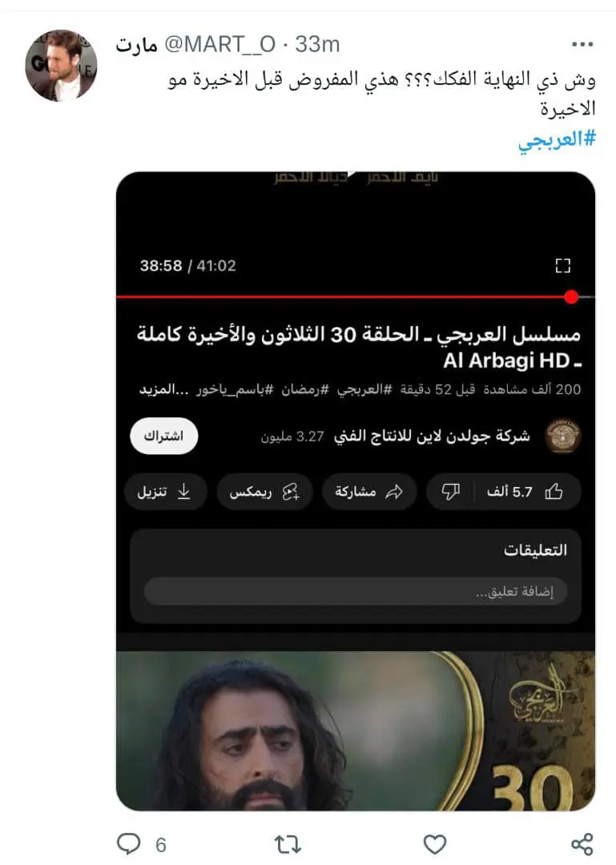The height and width of the screenshot is (865, 616).
Task: Click the إضافة تعليق comment input field
Action: (356, 591)
